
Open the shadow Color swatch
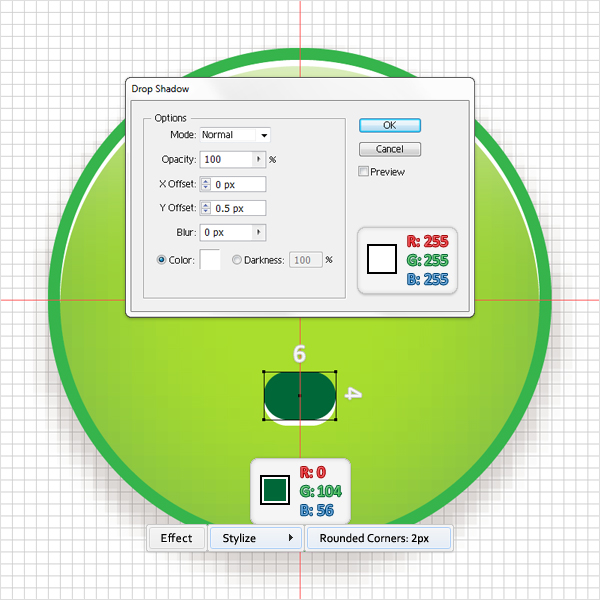(210, 259)
